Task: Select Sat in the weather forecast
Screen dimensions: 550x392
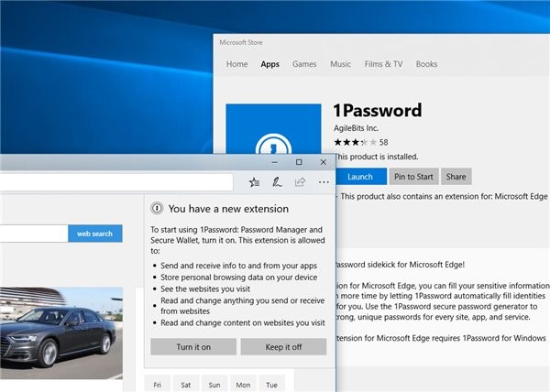Action: click(x=186, y=385)
